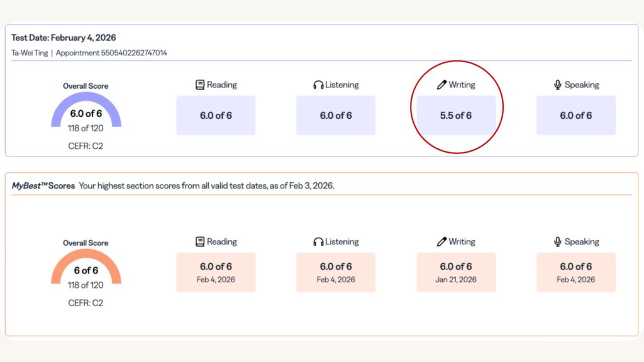Click the Reading book icon in test date card

[x=200, y=85]
